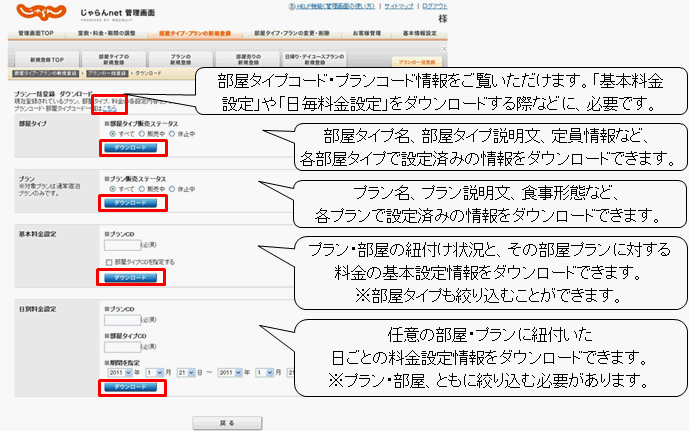The image size is (689, 431).
Task: Select すべて for 部屋タイプ販売ステータス
Action: [x=112, y=134]
